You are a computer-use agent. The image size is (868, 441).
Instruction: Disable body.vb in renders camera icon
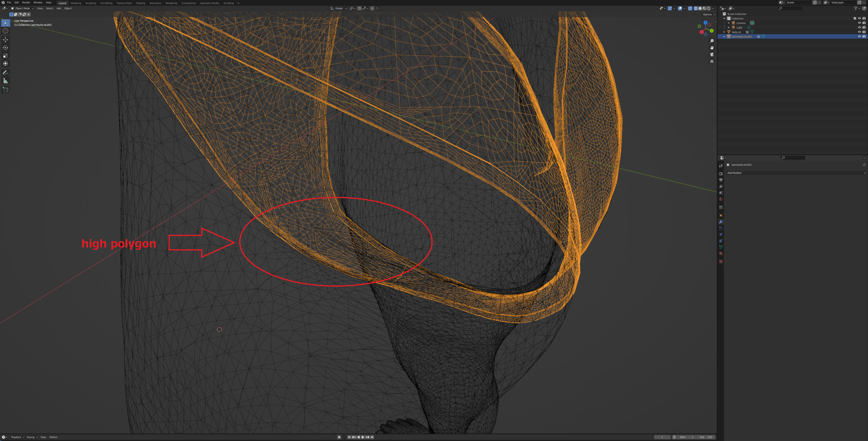point(864,32)
